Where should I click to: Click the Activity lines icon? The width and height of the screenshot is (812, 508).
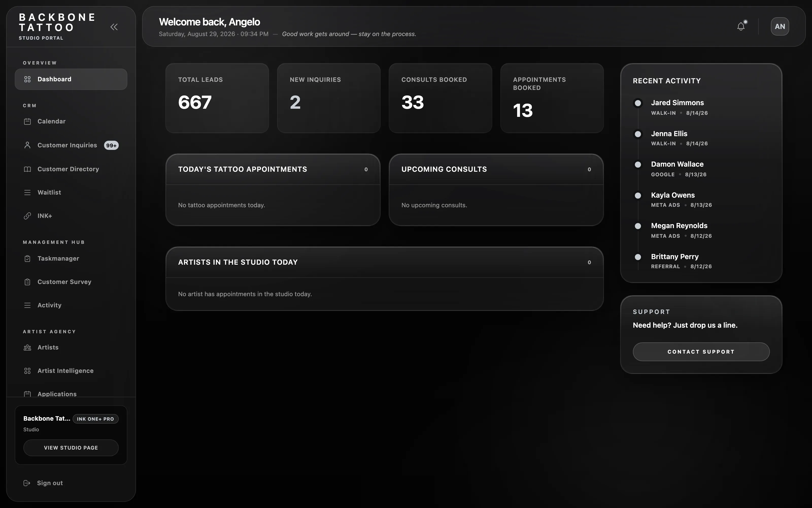[x=27, y=305]
